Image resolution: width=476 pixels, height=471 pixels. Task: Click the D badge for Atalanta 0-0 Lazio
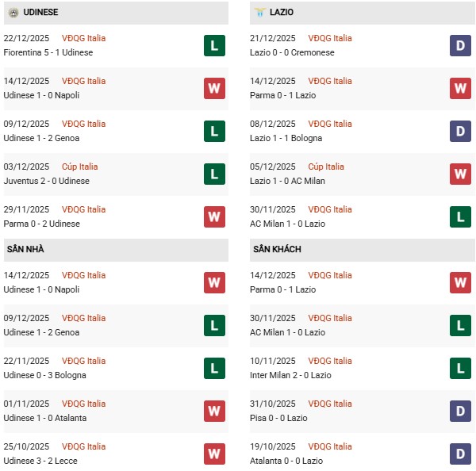[461, 454]
